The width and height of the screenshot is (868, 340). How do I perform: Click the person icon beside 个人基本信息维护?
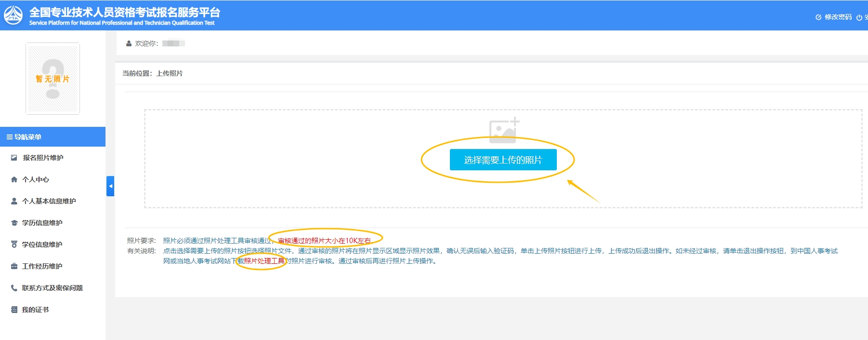14,201
